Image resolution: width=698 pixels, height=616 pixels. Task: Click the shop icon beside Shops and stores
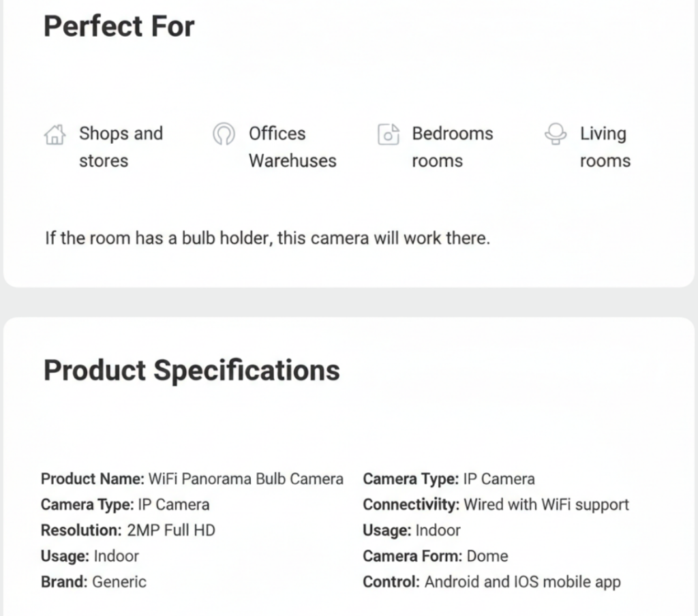54,135
